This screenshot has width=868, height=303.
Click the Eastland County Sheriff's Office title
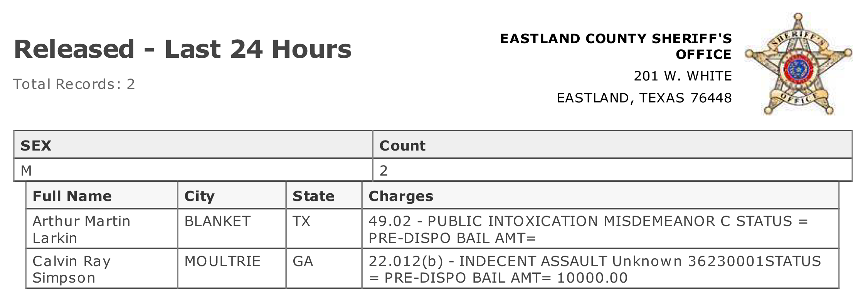[616, 46]
